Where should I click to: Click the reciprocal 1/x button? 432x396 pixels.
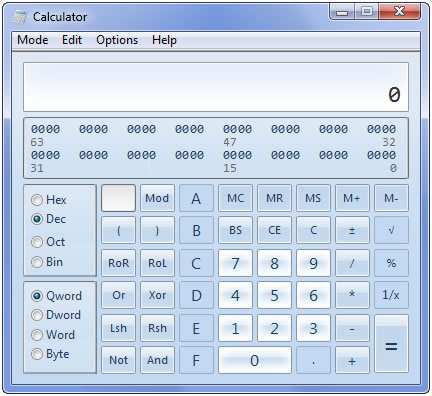[391, 295]
